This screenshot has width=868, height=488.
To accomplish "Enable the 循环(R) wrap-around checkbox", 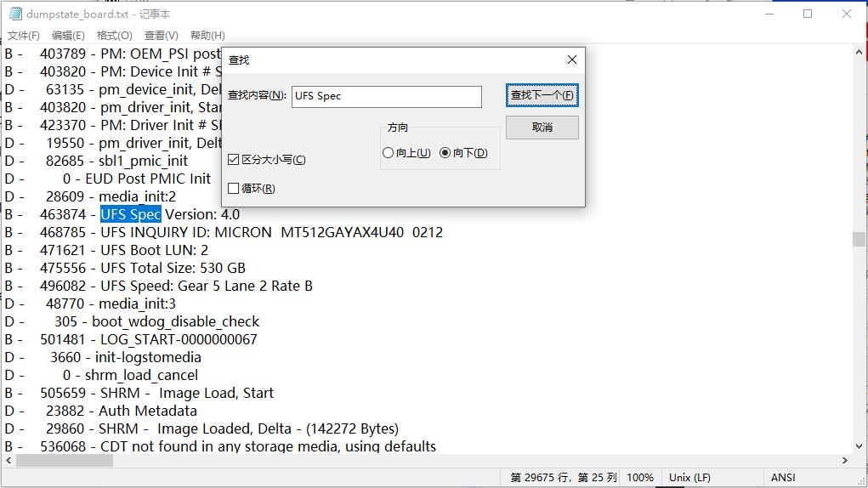I will click(x=252, y=188).
